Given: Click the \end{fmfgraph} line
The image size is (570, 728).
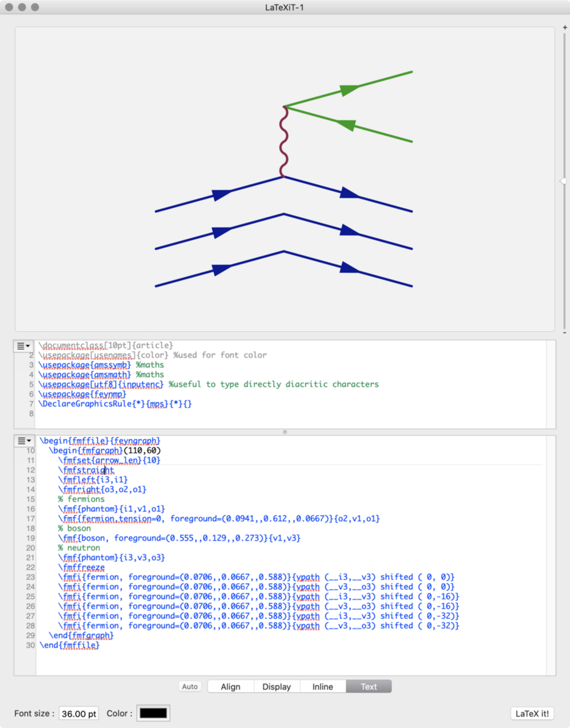Looking at the screenshot, I should (x=81, y=635).
